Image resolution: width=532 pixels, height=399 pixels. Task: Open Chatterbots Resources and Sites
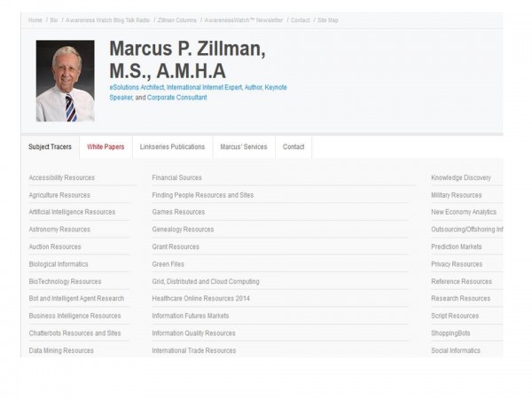click(74, 333)
